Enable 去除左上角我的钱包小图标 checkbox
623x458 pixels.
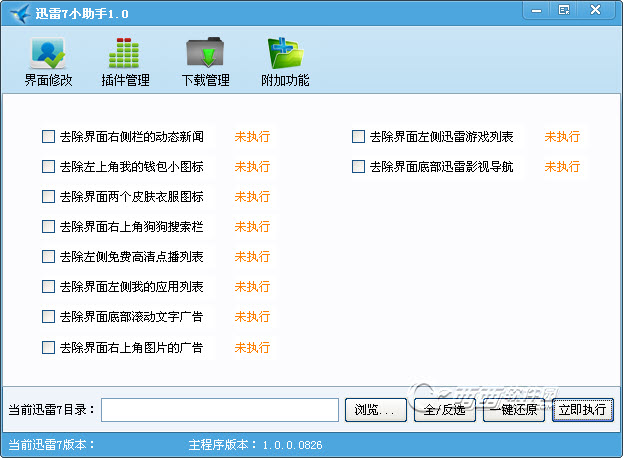point(48,166)
